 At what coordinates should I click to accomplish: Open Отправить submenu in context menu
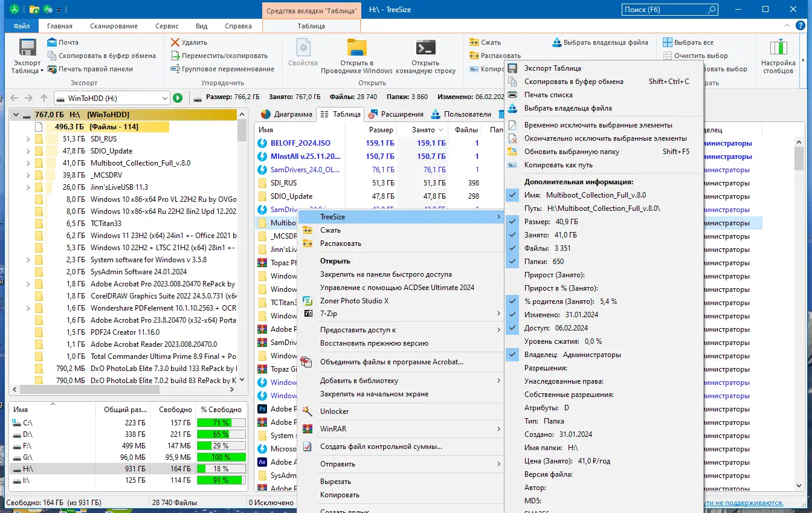click(400, 464)
